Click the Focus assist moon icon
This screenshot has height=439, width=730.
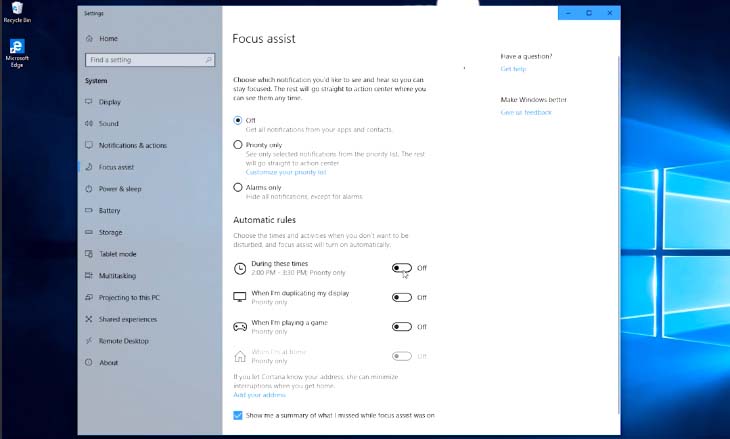point(89,167)
